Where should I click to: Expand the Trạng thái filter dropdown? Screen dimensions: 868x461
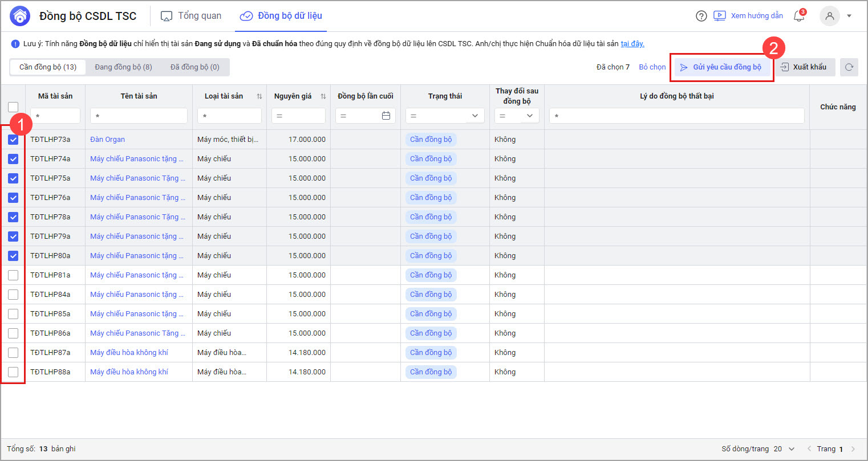click(475, 116)
